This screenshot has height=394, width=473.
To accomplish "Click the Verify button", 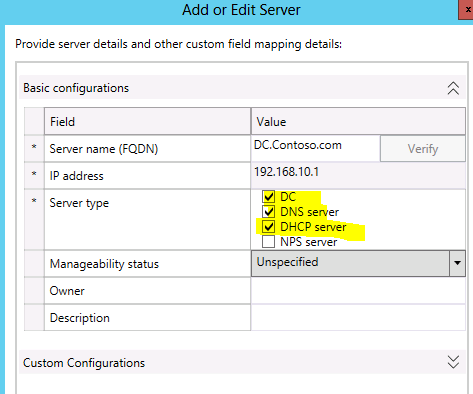I will (x=423, y=149).
